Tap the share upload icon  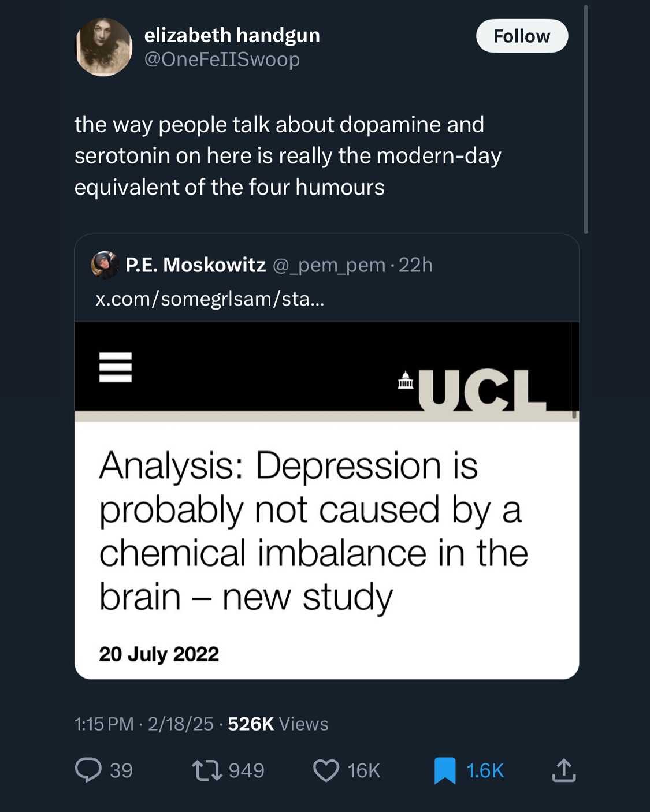point(563,770)
